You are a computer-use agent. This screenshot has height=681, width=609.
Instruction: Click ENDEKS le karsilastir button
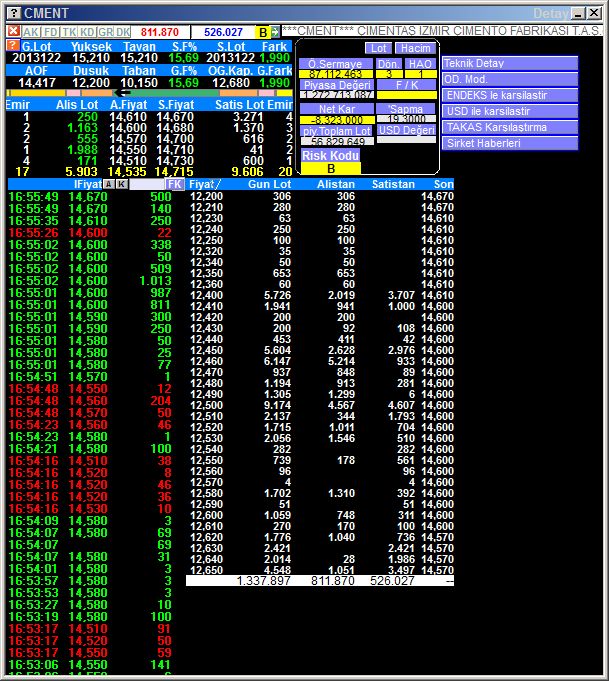click(x=510, y=96)
